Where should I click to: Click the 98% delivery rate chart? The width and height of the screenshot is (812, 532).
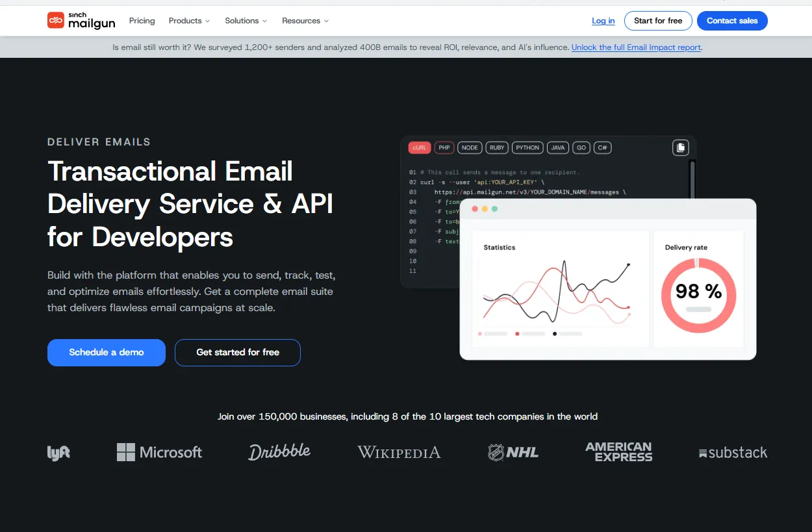pos(698,294)
